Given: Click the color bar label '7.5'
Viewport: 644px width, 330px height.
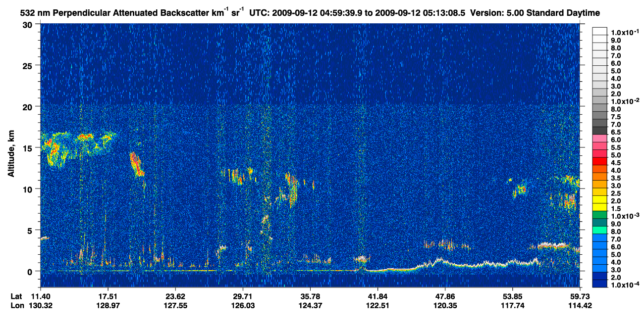Looking at the screenshot, I should tap(616, 117).
